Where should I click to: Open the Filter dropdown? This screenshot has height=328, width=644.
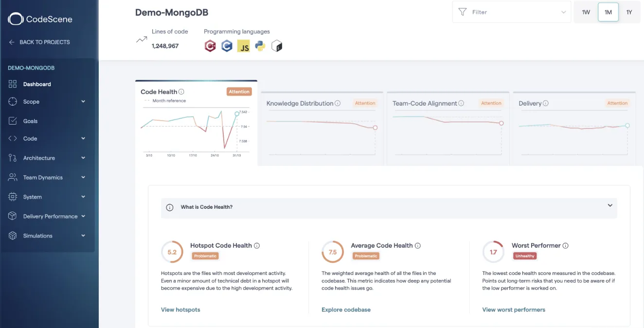pos(512,12)
